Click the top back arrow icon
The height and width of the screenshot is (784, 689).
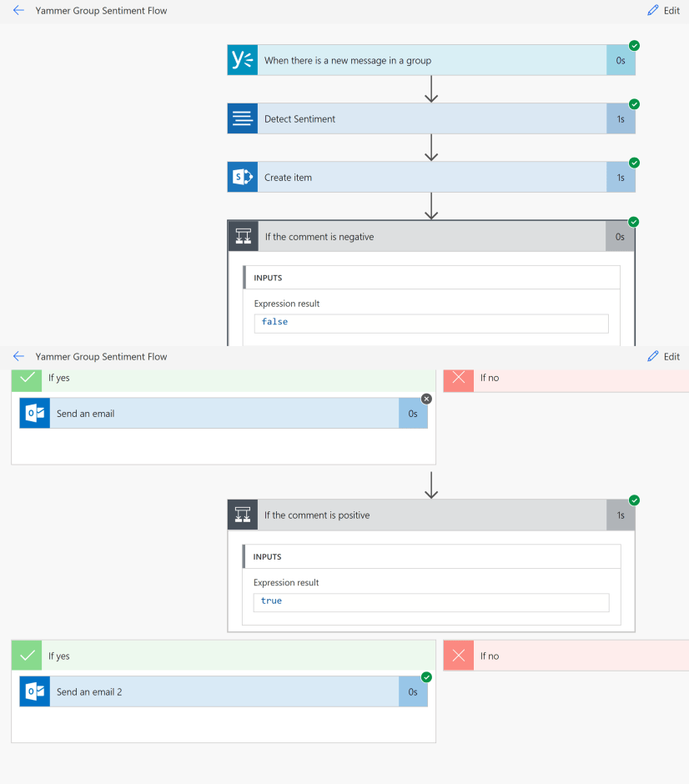click(x=18, y=11)
